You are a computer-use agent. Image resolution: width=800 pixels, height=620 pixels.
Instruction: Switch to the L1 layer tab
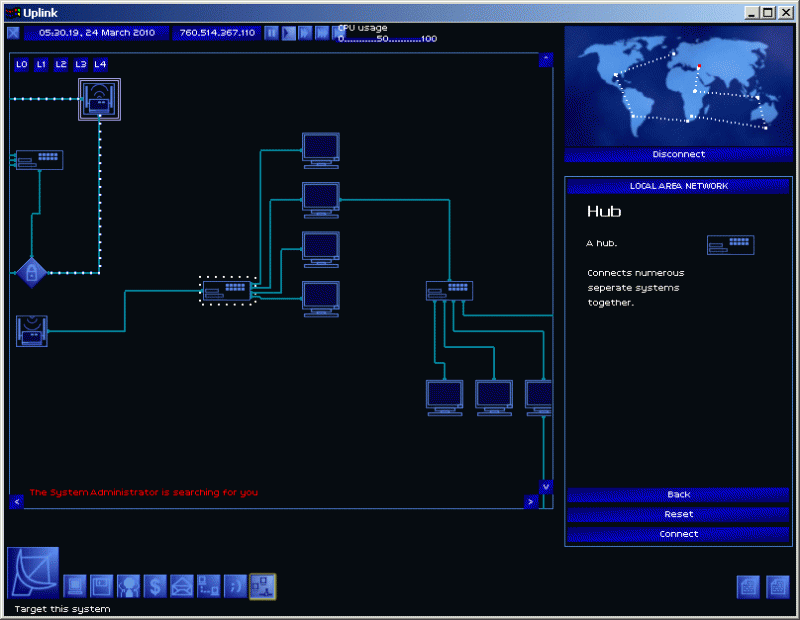click(41, 64)
